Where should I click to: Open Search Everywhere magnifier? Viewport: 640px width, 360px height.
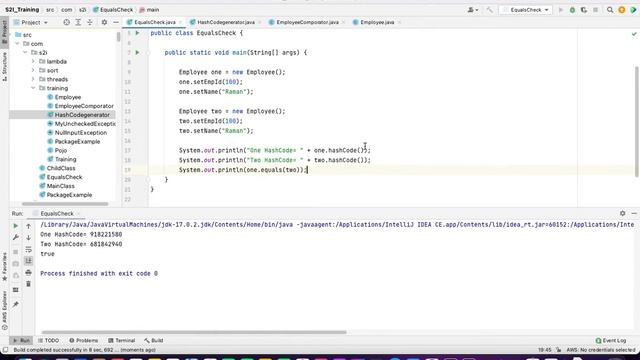click(x=610, y=10)
